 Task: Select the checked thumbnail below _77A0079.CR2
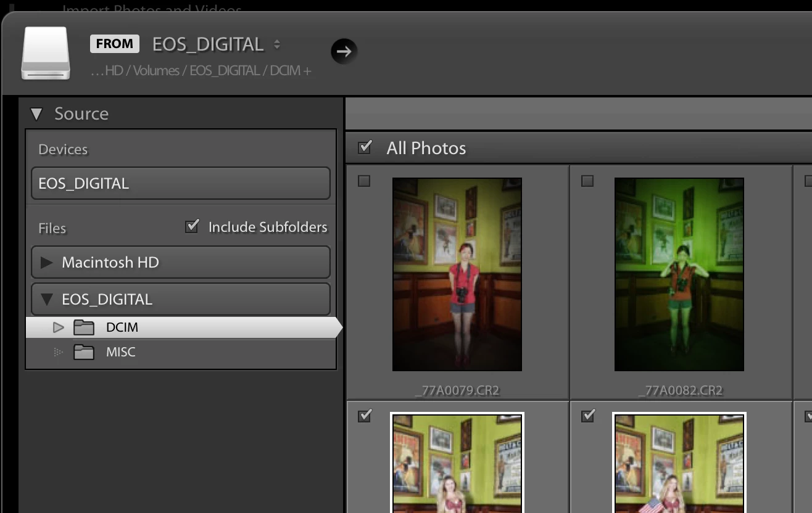coord(457,462)
